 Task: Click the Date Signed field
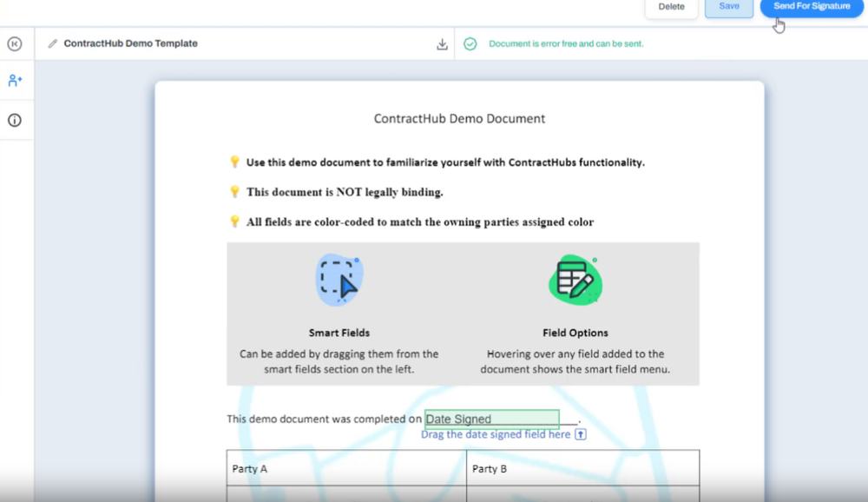tap(491, 419)
